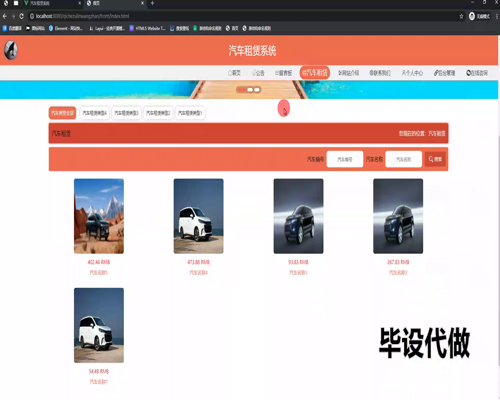Select the second banner carousel indicator
The width and height of the screenshot is (500, 400).
point(250,90)
